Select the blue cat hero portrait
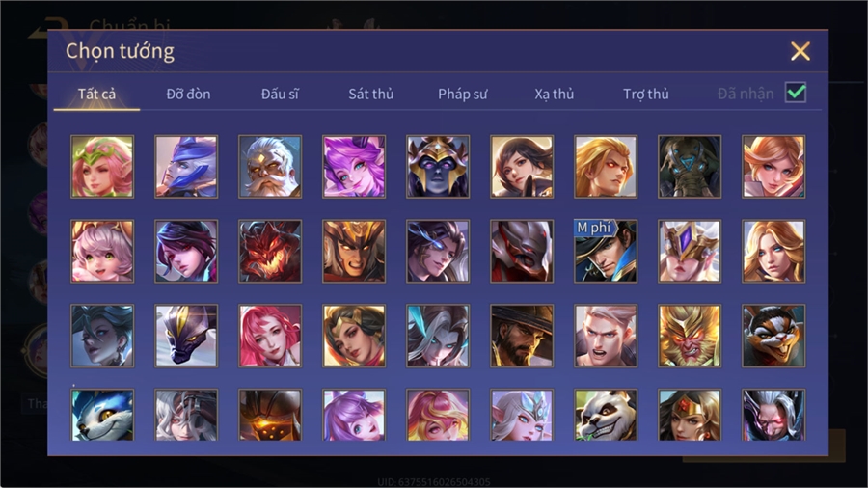868x488 pixels. pos(102,415)
